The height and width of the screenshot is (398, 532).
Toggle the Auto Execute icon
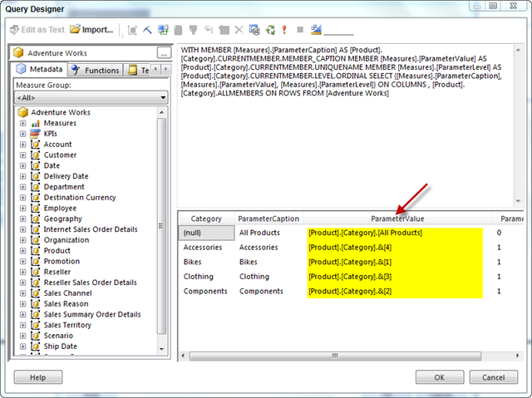209,30
